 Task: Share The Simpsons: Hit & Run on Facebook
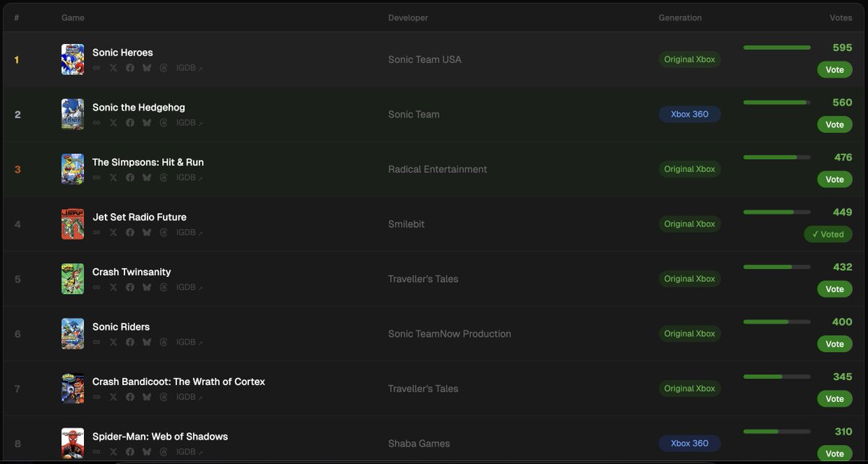pos(130,178)
